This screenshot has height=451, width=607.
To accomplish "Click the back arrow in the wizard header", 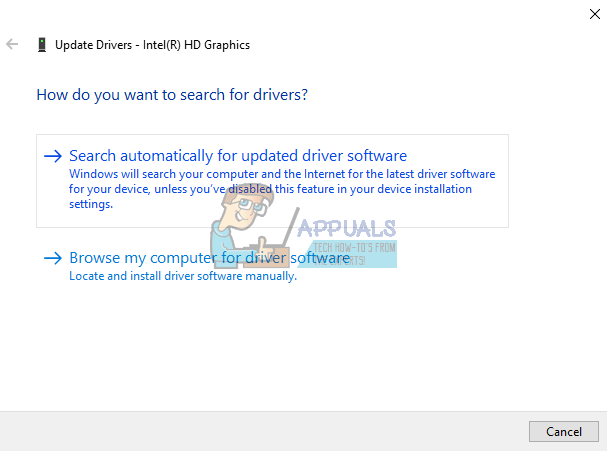I will pos(12,44).
